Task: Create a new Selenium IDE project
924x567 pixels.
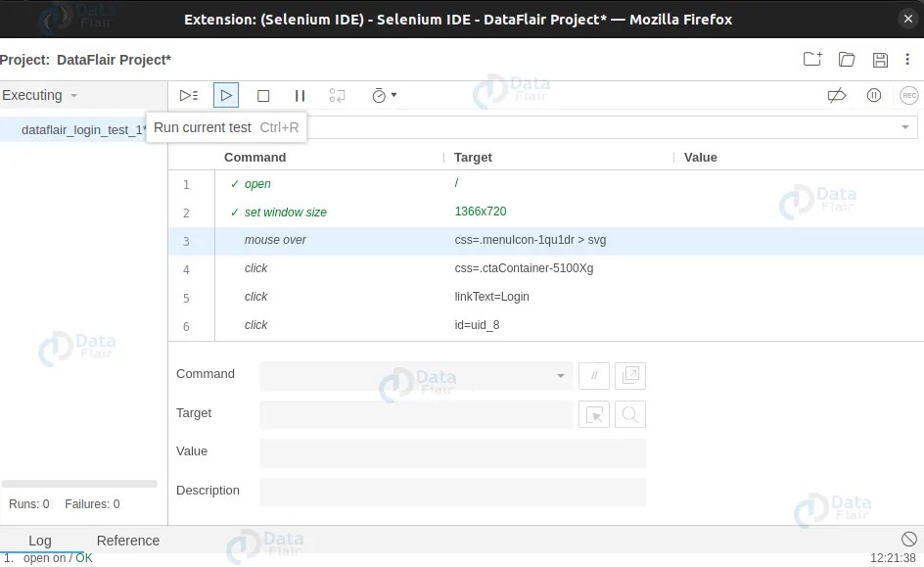Action: click(812, 59)
